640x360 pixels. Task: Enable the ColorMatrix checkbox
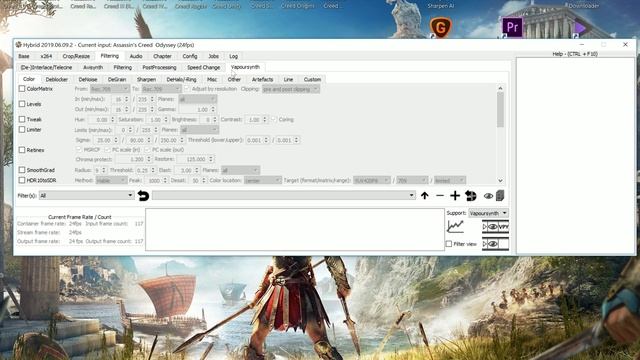pos(22,89)
